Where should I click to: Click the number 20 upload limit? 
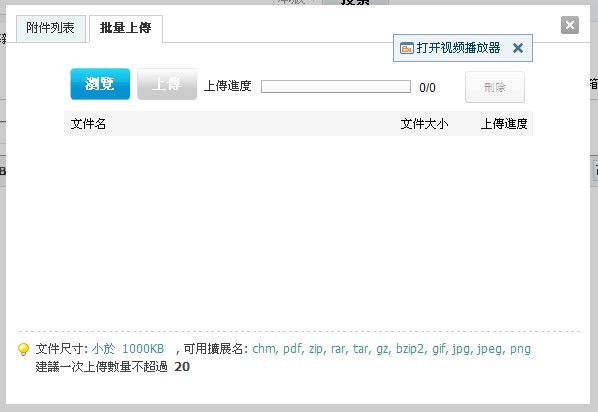click(182, 367)
